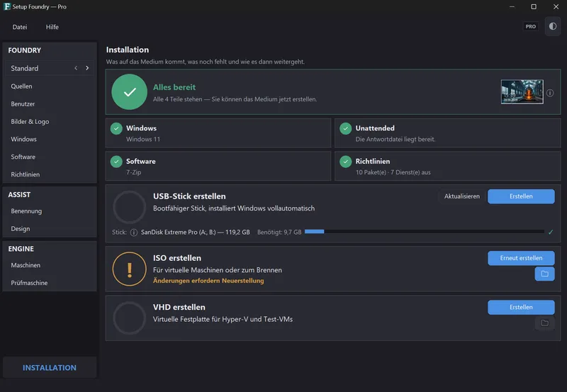Click the large green Alles bereit checkmark
Image resolution: width=567 pixels, height=392 pixels.
pyautogui.click(x=130, y=92)
